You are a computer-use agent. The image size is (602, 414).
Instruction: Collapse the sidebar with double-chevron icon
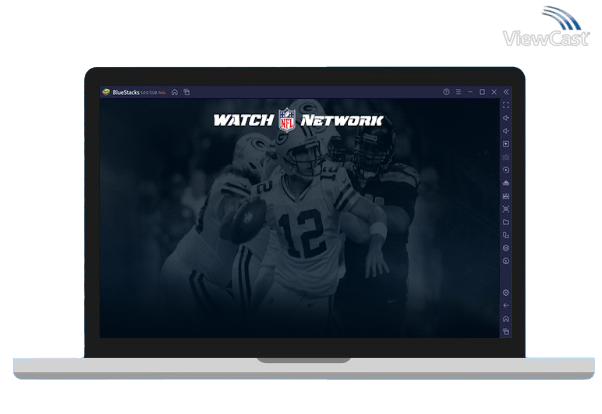pyautogui.click(x=506, y=92)
